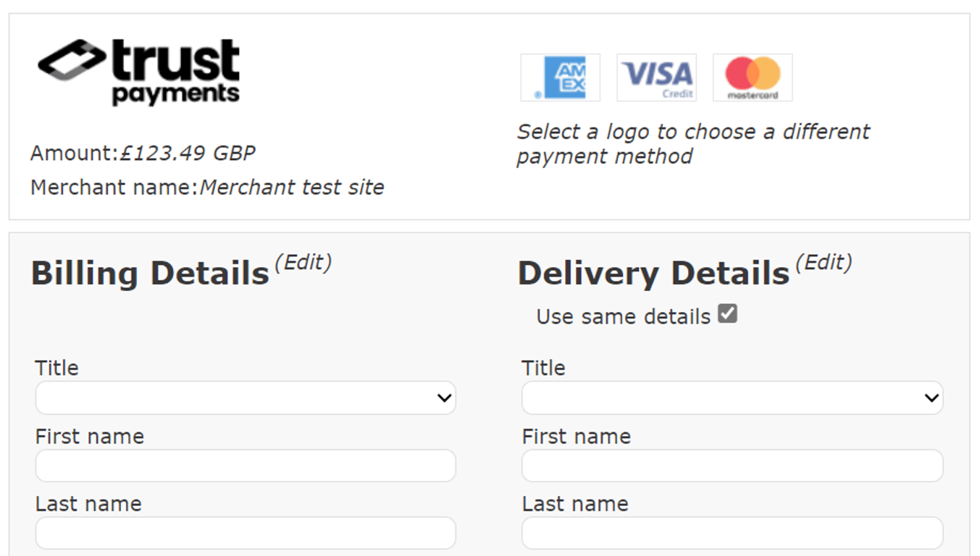Focus the Billing First name field
Viewport: 980px width, 556px height.
(x=246, y=466)
